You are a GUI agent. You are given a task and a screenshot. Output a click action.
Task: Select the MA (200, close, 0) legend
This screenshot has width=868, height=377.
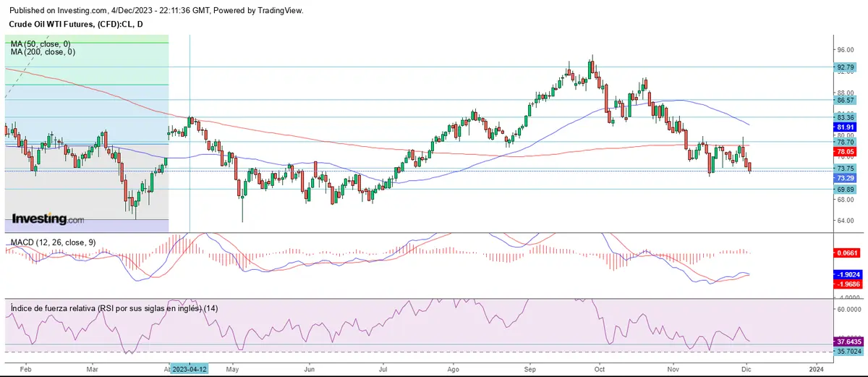click(44, 52)
